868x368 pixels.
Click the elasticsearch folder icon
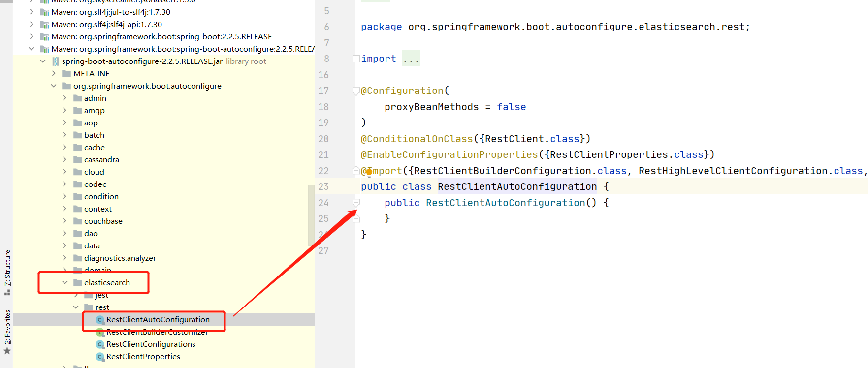(x=77, y=283)
